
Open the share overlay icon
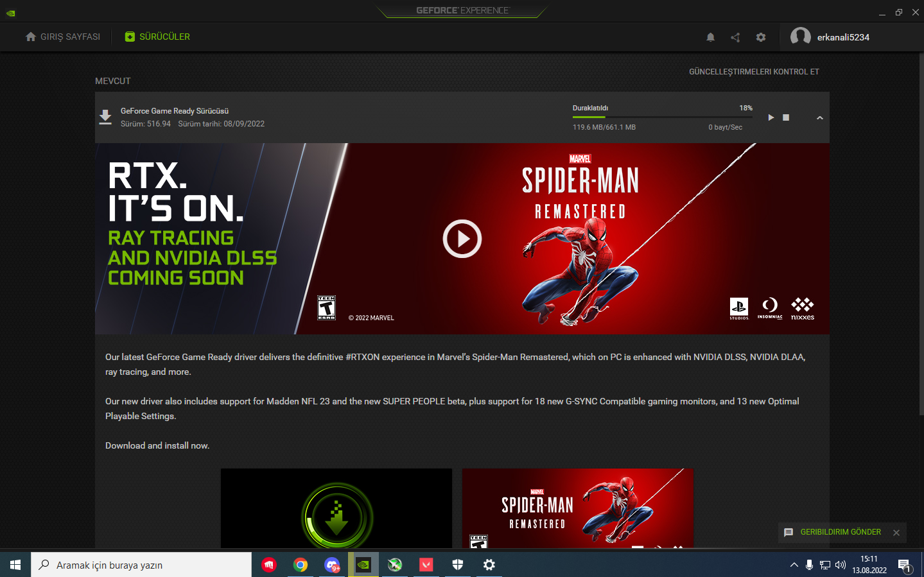[x=735, y=37]
